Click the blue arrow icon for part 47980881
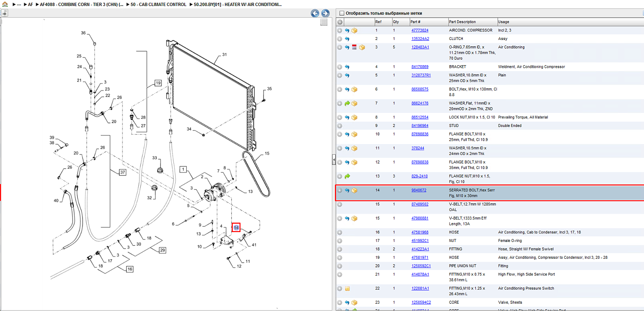The width and height of the screenshot is (644, 311). [347, 218]
